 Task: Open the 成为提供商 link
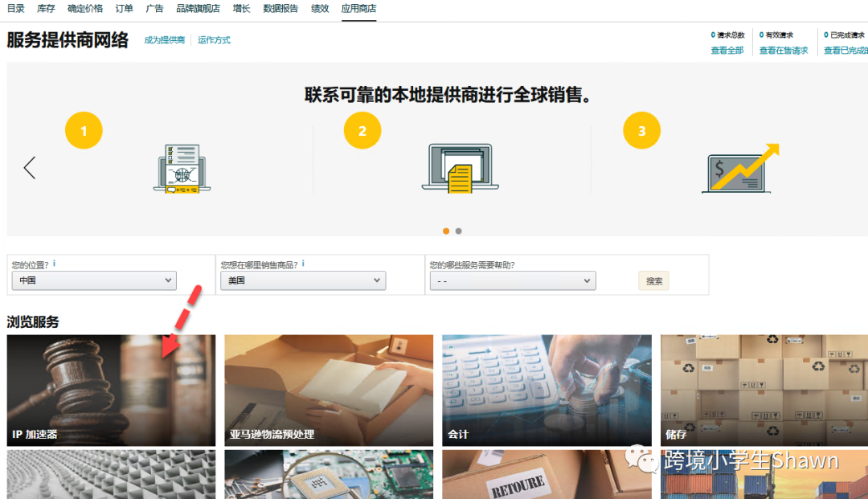click(164, 39)
